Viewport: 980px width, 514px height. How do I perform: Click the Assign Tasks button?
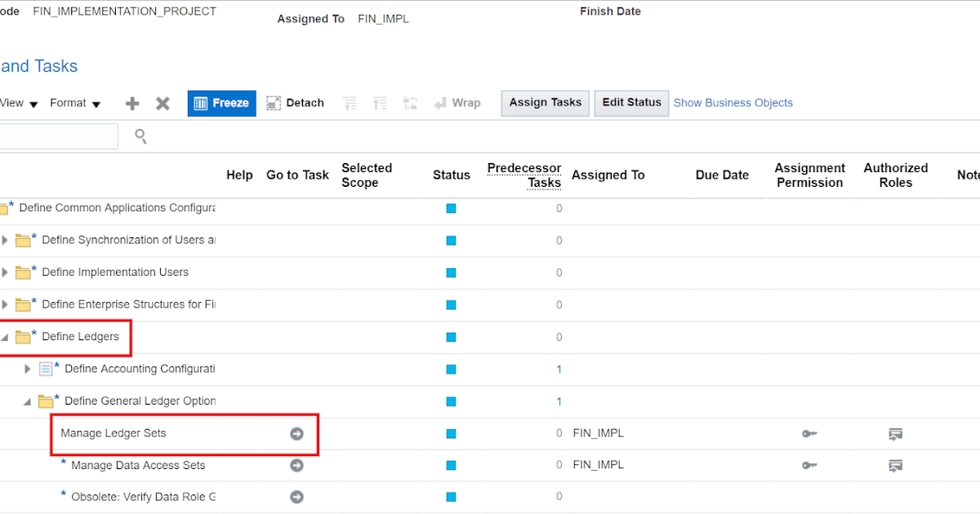545,103
